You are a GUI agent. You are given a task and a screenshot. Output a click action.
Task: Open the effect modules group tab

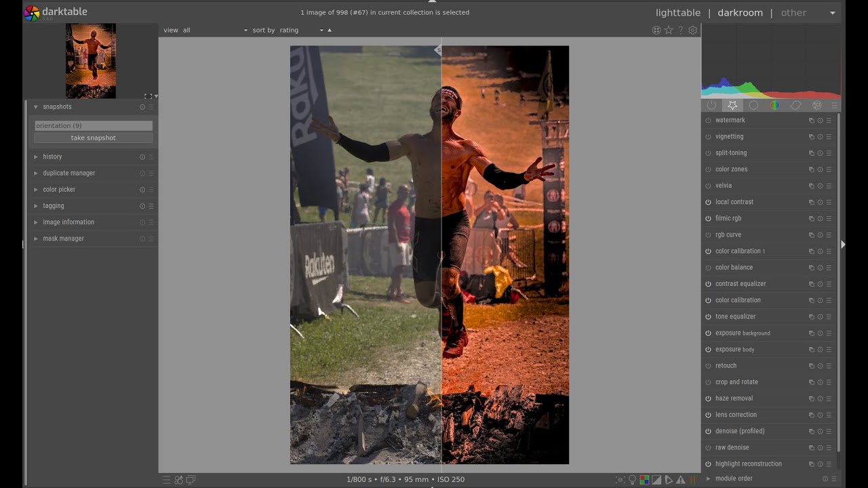[816, 105]
